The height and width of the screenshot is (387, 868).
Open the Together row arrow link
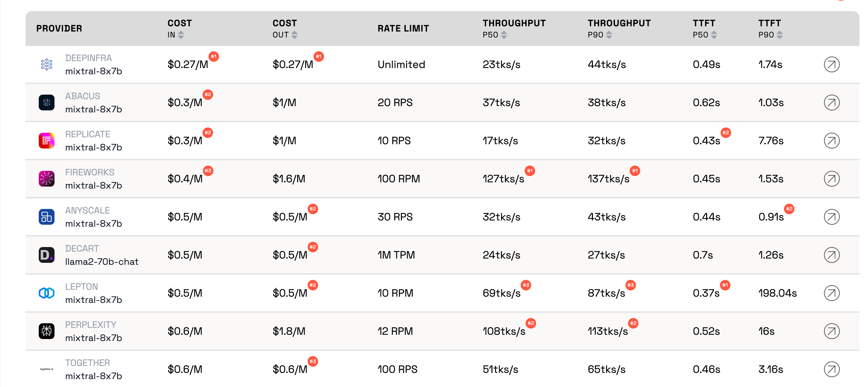click(x=831, y=369)
